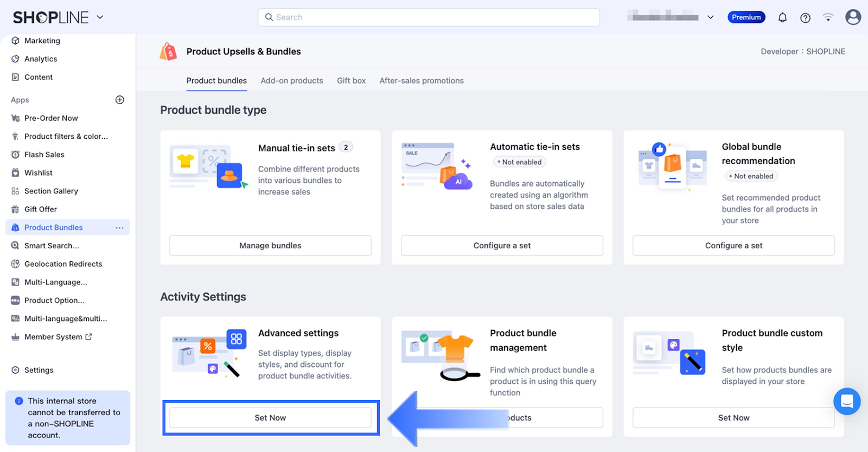Expand the SHOPLINE store switcher dropdown

point(100,17)
